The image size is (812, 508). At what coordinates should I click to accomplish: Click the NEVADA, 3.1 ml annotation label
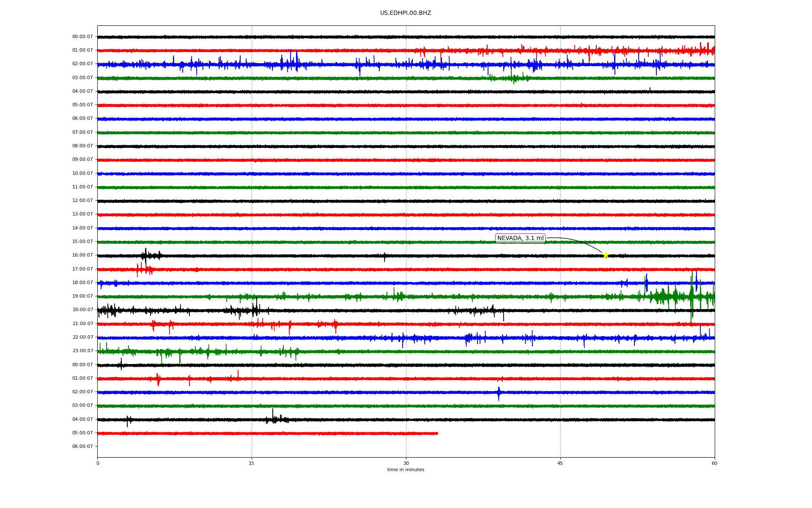(520, 238)
